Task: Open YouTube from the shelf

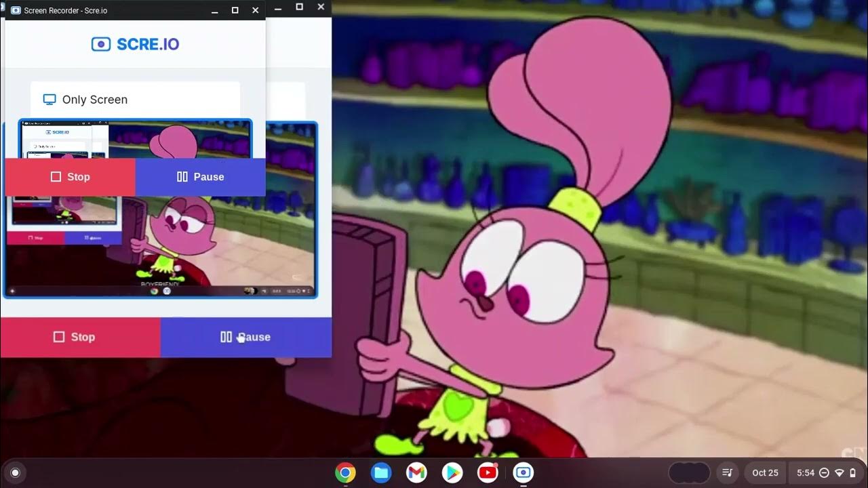Action: click(488, 472)
